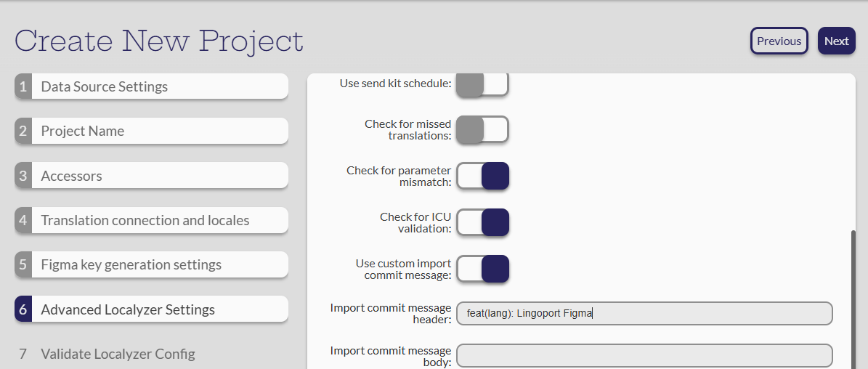
Task: Click the Next button
Action: coord(836,41)
